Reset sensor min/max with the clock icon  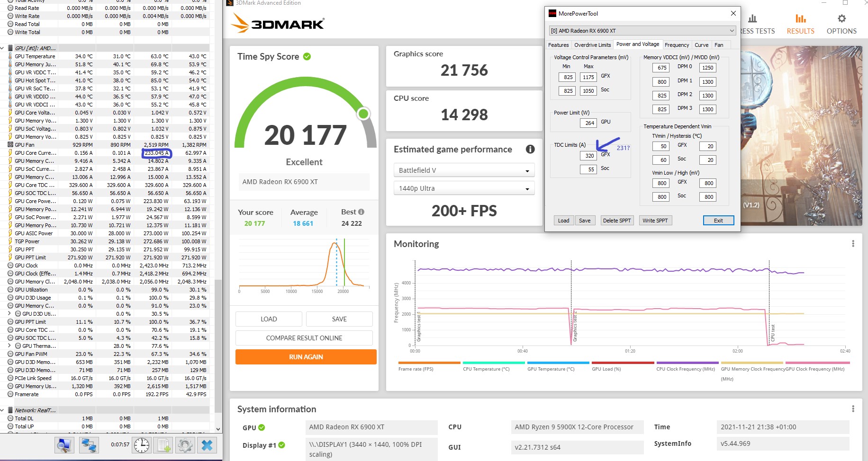click(141, 445)
